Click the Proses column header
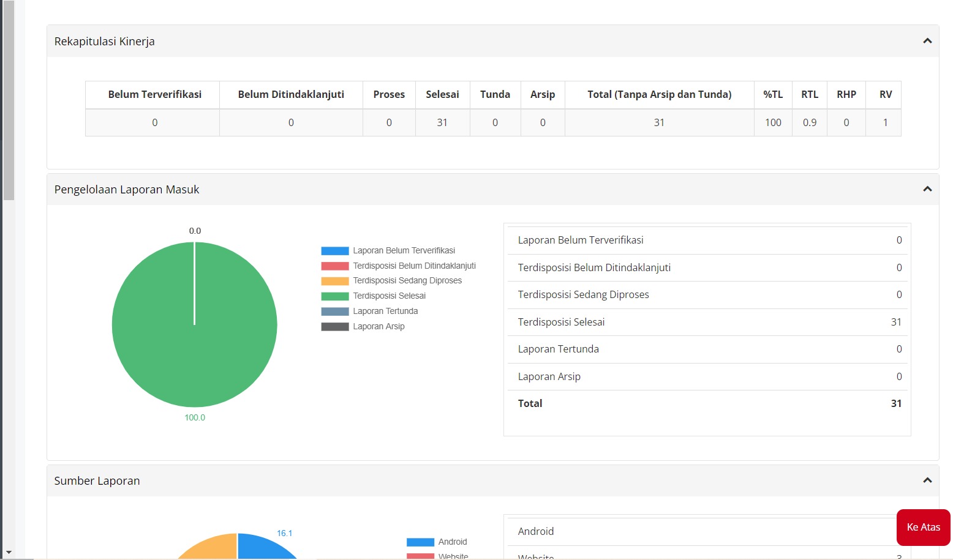 pyautogui.click(x=389, y=94)
